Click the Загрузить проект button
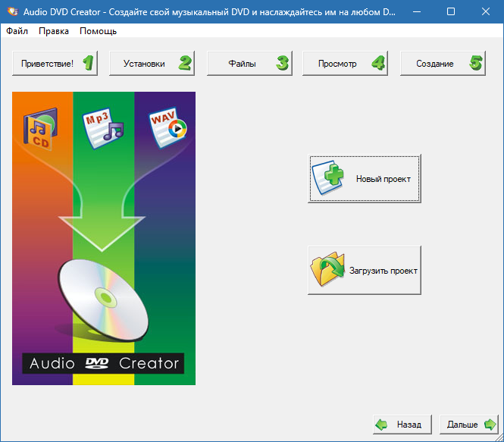This screenshot has width=504, height=442. 365,271
